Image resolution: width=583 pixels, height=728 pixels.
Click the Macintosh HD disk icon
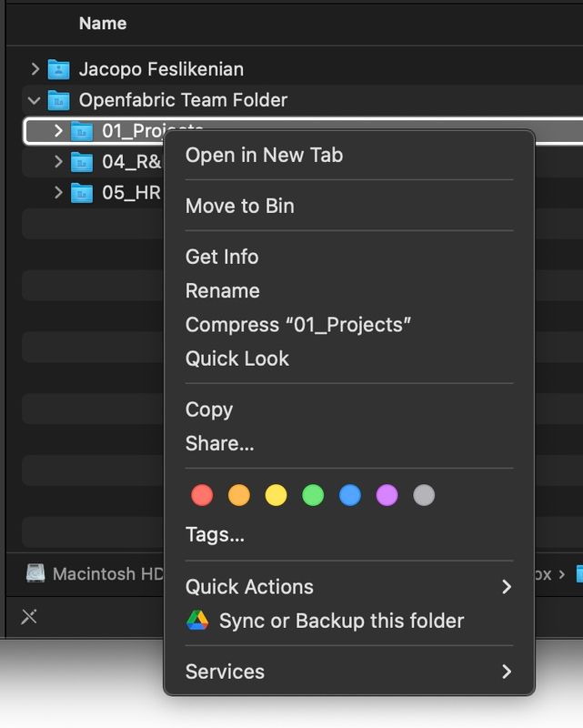point(35,573)
